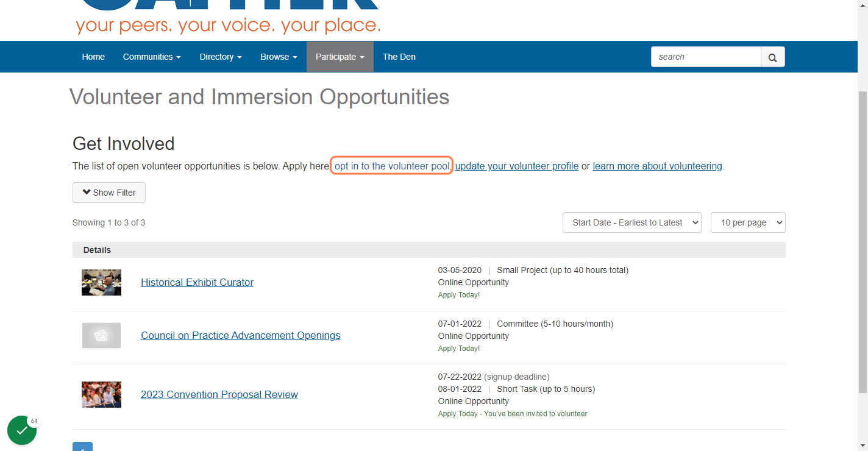Click the Volunteer and Immersion Opportunities heading
Viewport: 868px width, 451px height.
tap(260, 97)
